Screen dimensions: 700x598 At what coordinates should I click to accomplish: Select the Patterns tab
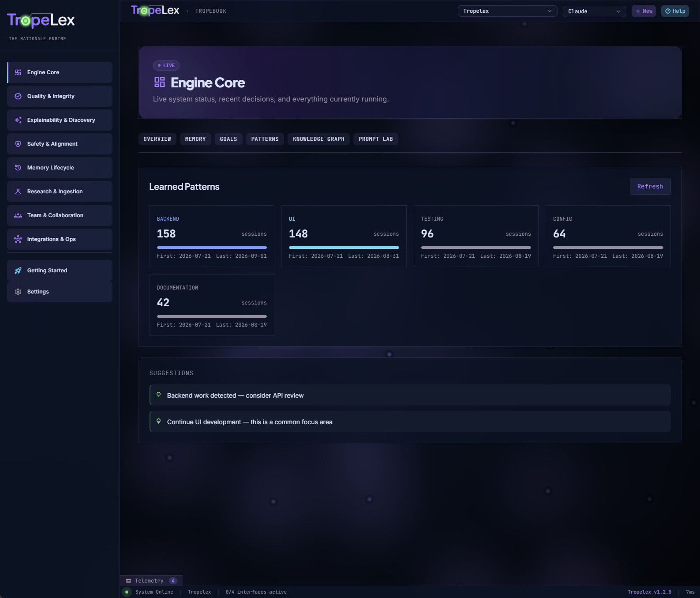click(265, 139)
